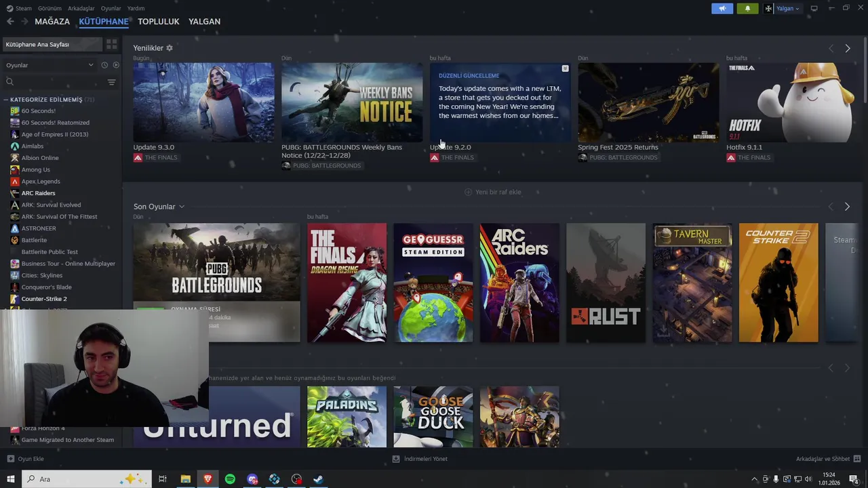
Task: Open the Rust game cover
Action: click(x=606, y=283)
